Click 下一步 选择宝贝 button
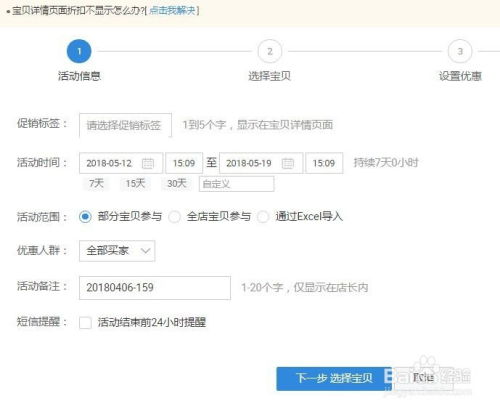This screenshot has width=500, height=409. tap(334, 379)
